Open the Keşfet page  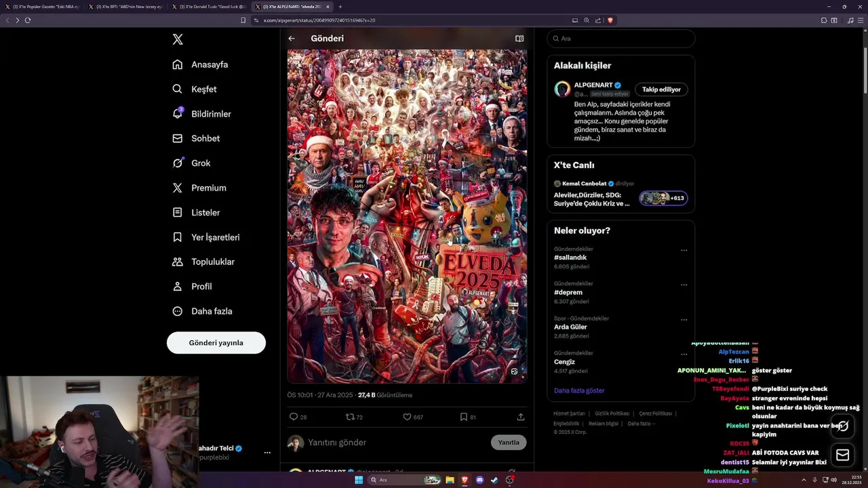[195, 89]
